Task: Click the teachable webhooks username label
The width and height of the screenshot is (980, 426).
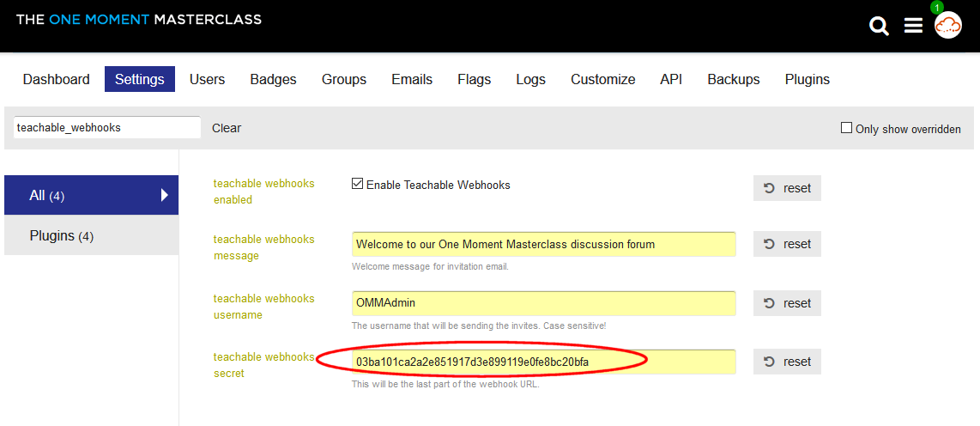Action: (263, 307)
